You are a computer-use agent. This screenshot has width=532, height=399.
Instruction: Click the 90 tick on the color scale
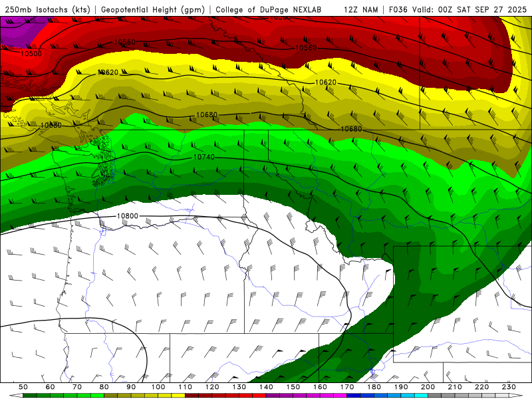point(131,387)
